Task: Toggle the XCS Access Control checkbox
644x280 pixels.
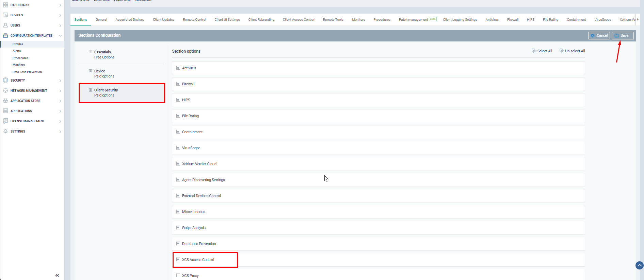Action: (x=178, y=260)
